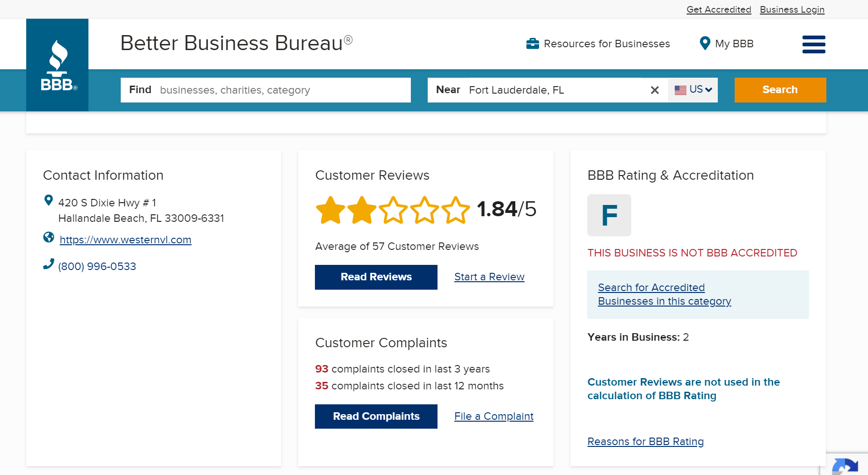Click the Start a Review link

(489, 277)
